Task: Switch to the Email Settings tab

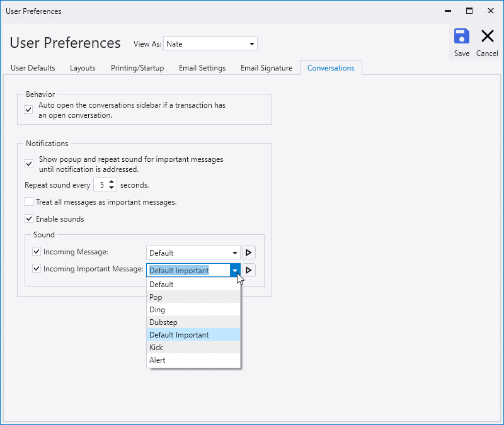Action: (x=202, y=68)
